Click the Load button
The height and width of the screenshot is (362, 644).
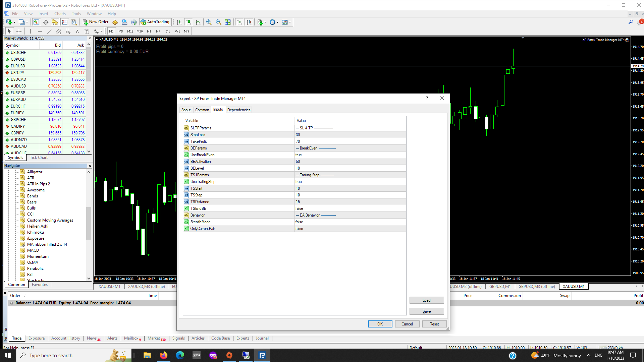[426, 300]
